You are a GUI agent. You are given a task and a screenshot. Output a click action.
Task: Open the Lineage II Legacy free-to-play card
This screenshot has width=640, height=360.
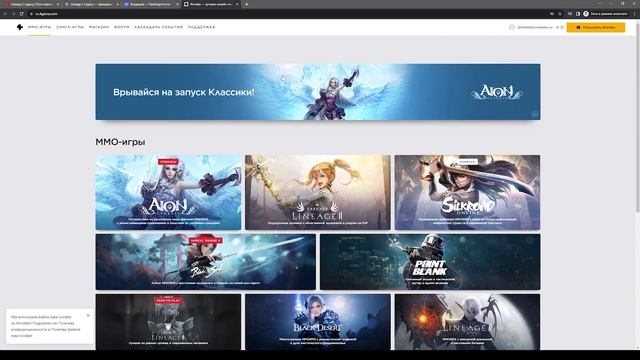point(168,322)
